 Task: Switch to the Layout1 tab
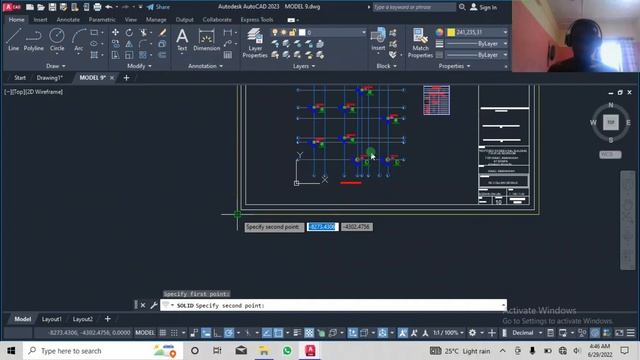51,319
